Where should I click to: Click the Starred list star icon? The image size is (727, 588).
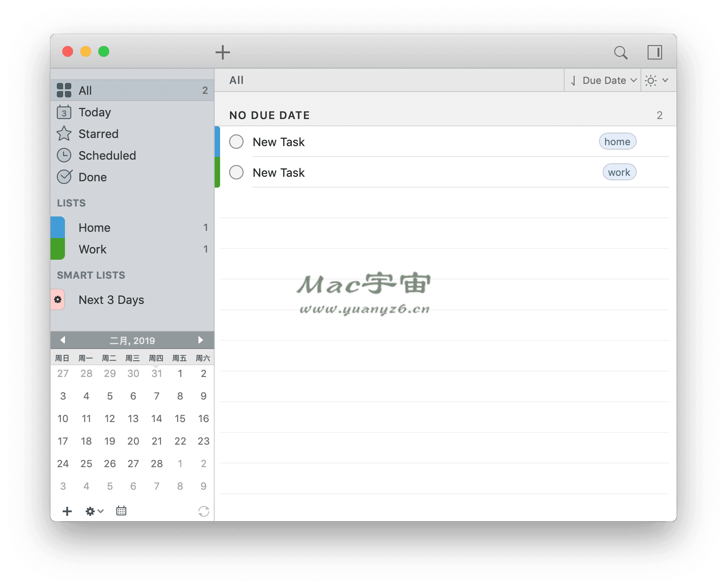coord(64,133)
